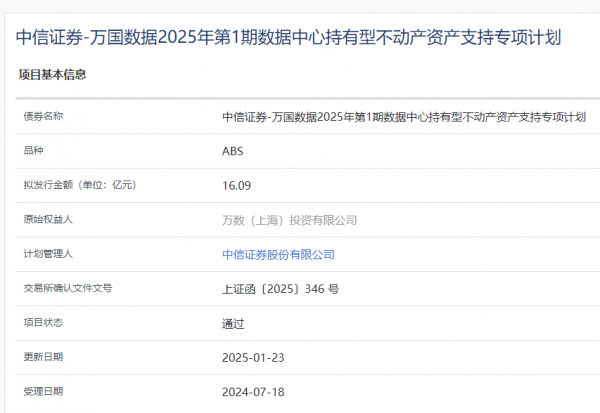600x413 pixels.
Task: Select the 通过 status value
Action: pyautogui.click(x=233, y=323)
